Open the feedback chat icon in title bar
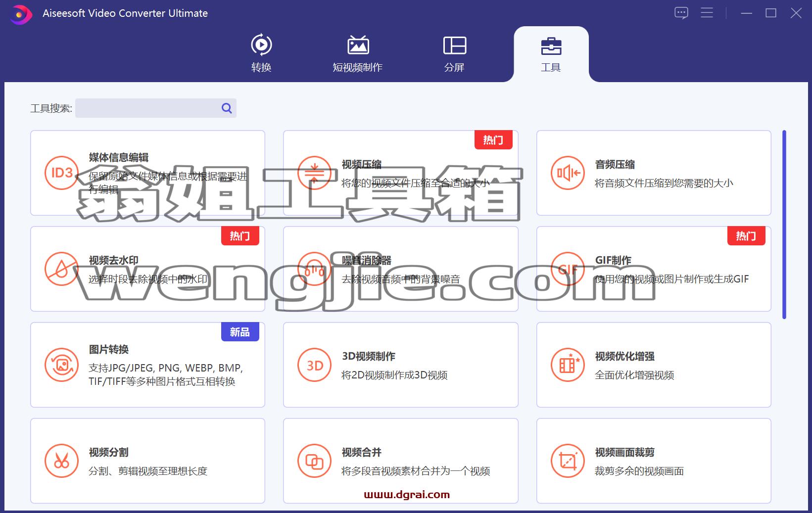Viewport: 812px width, 513px height. tap(681, 13)
